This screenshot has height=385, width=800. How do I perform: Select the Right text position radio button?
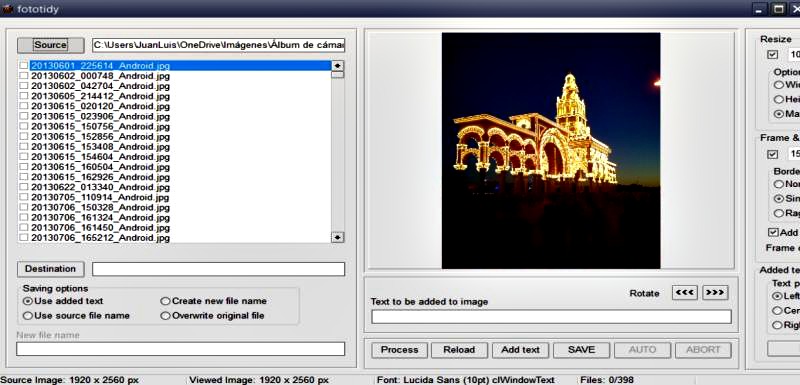[777, 325]
